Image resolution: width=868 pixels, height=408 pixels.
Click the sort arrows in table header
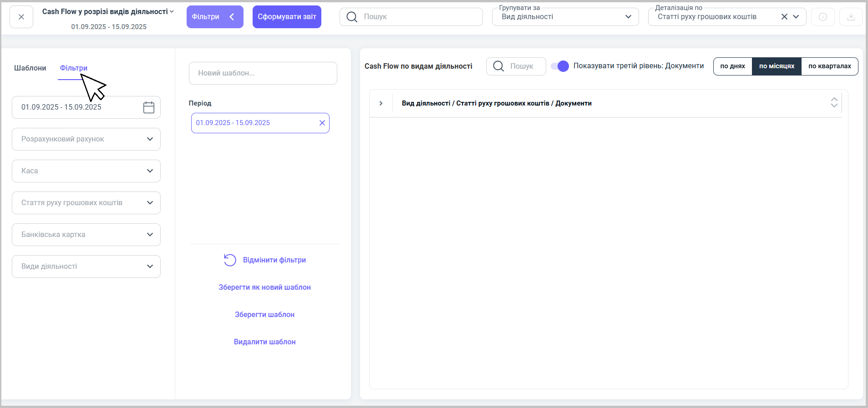coord(834,102)
